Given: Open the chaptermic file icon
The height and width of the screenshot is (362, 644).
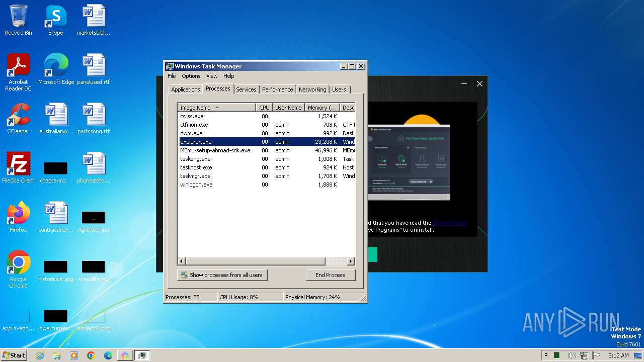Looking at the screenshot, I should (x=56, y=171).
